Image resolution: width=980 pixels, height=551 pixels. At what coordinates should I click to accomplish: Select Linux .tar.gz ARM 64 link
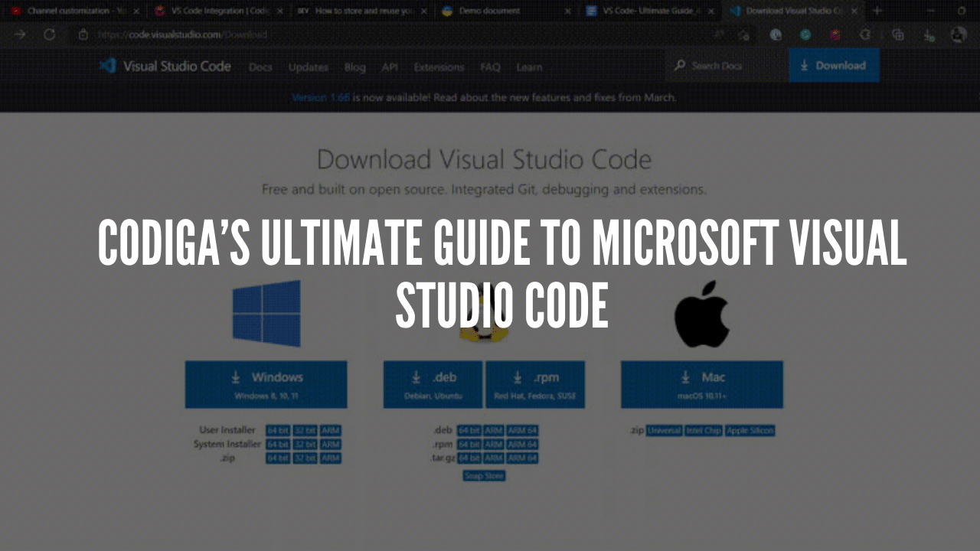(522, 458)
